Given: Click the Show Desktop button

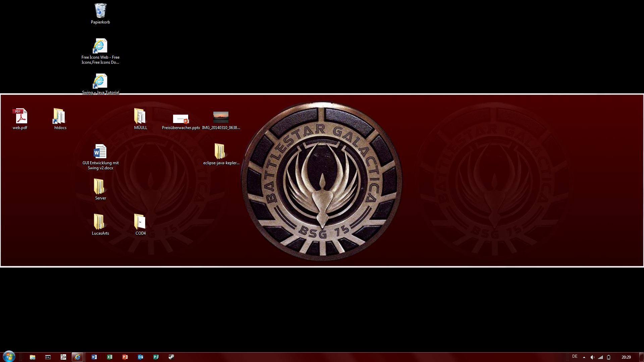Looking at the screenshot, I should pos(641,357).
